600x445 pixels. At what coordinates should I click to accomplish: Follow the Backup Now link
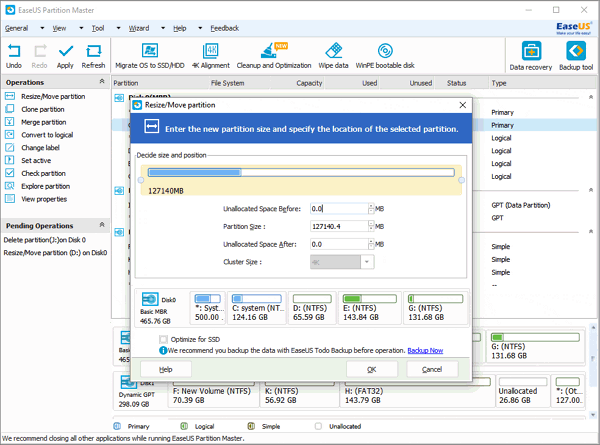click(x=425, y=350)
